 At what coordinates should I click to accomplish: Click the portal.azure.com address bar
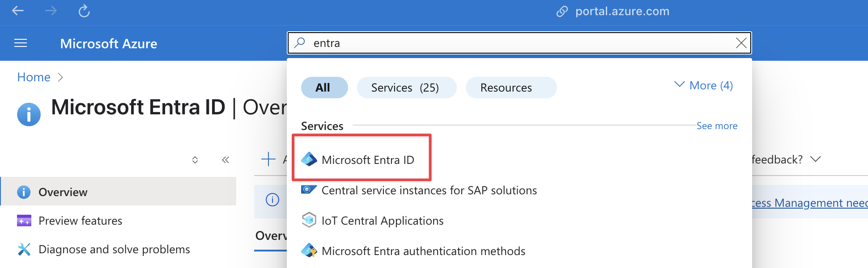coord(622,11)
